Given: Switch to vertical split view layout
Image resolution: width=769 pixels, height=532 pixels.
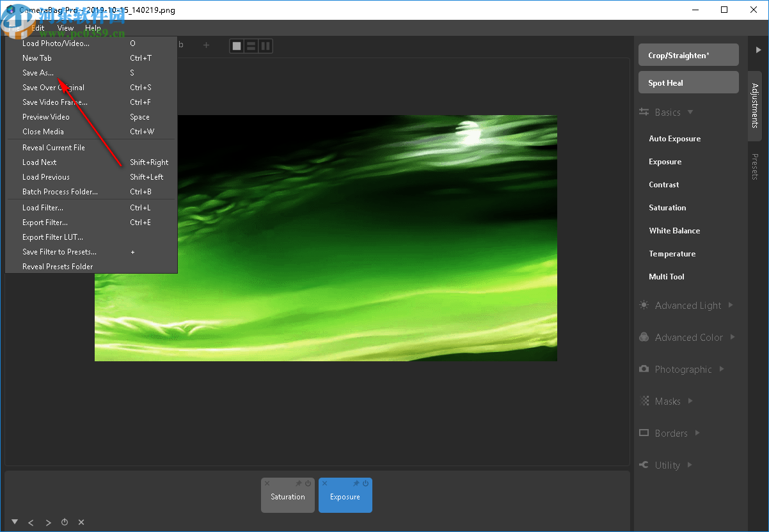Looking at the screenshot, I should 265,46.
